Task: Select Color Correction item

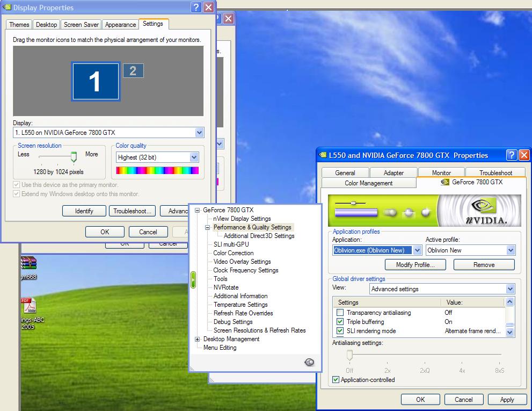Action: tap(234, 253)
